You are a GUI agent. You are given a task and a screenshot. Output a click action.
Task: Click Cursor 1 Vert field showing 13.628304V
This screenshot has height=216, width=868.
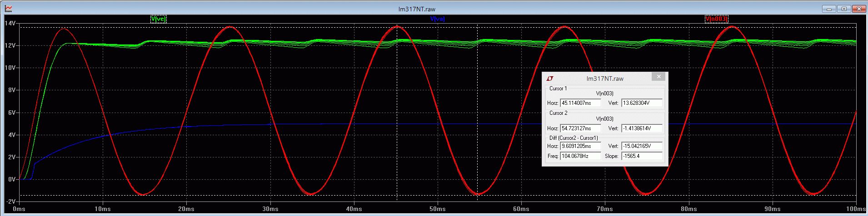tap(641, 103)
